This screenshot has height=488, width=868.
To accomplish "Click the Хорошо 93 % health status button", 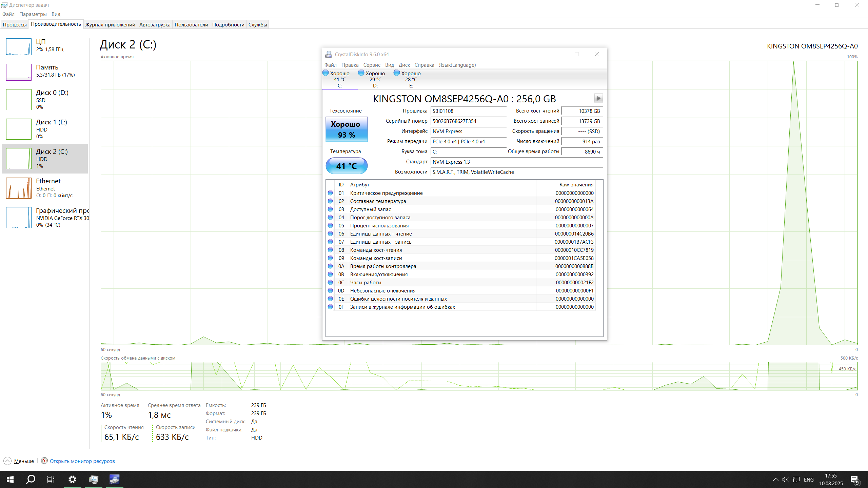I will pyautogui.click(x=347, y=129).
